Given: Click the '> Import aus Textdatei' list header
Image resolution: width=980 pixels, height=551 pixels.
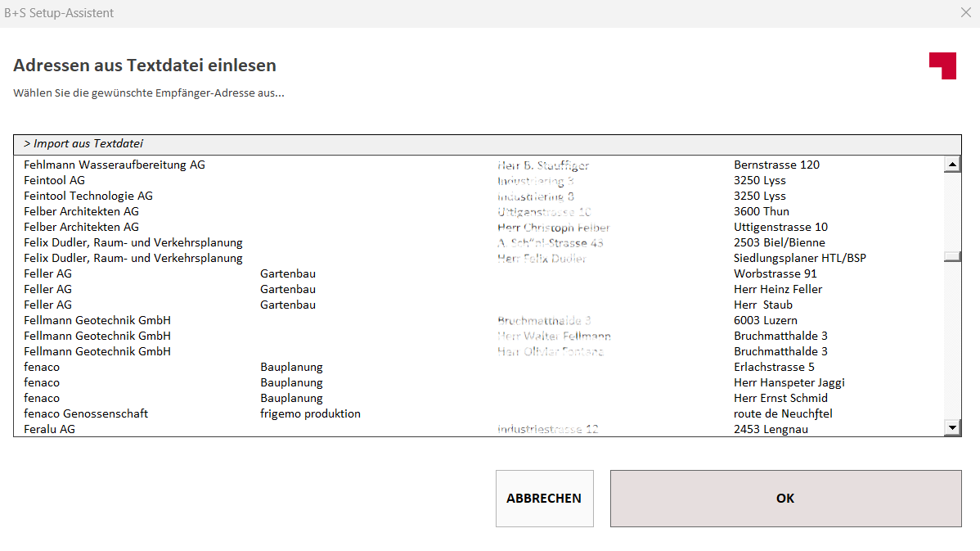Looking at the screenshot, I should (x=487, y=144).
